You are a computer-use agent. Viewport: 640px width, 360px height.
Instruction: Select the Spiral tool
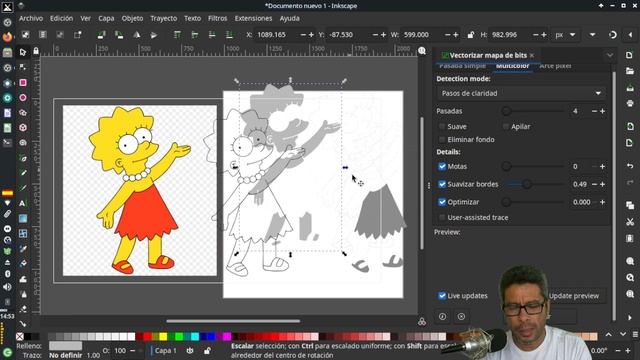pos(23,142)
